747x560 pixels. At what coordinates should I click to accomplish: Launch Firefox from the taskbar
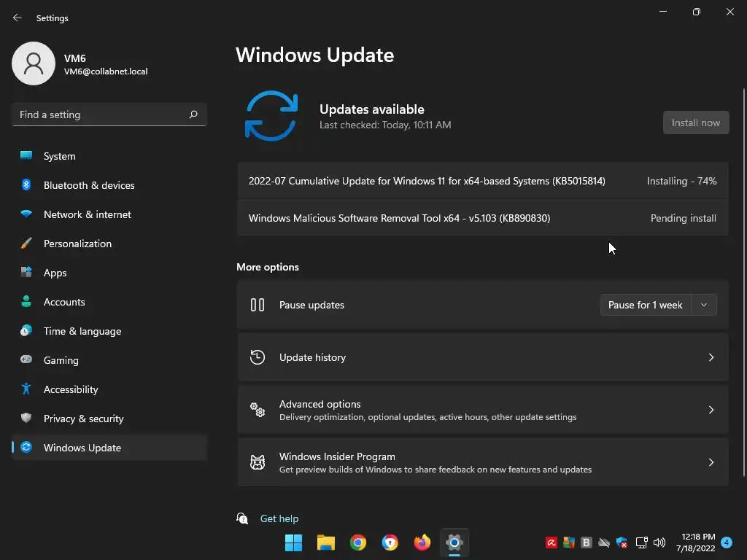point(422,542)
